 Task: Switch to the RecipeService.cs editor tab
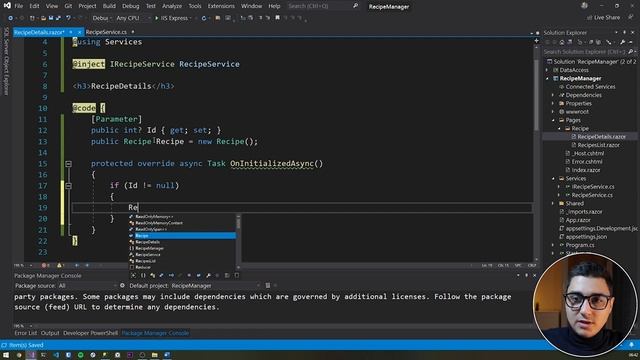[106, 32]
